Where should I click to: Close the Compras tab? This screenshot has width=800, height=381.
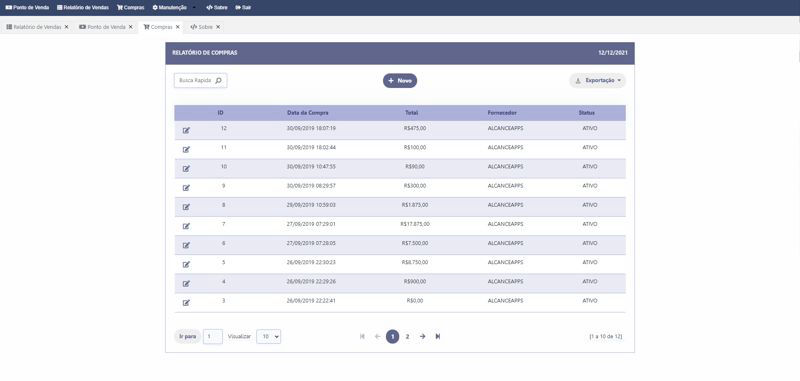pyautogui.click(x=178, y=27)
